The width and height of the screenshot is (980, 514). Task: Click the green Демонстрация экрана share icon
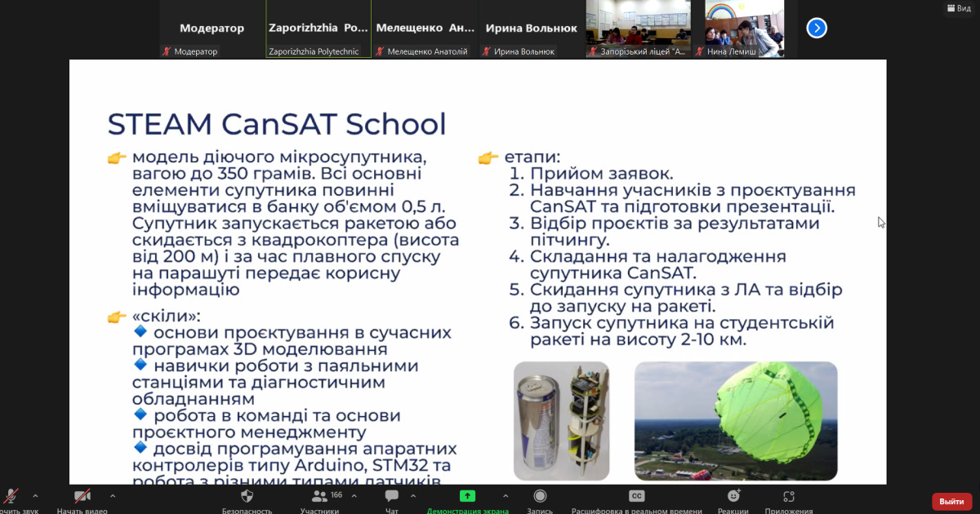[x=467, y=496]
